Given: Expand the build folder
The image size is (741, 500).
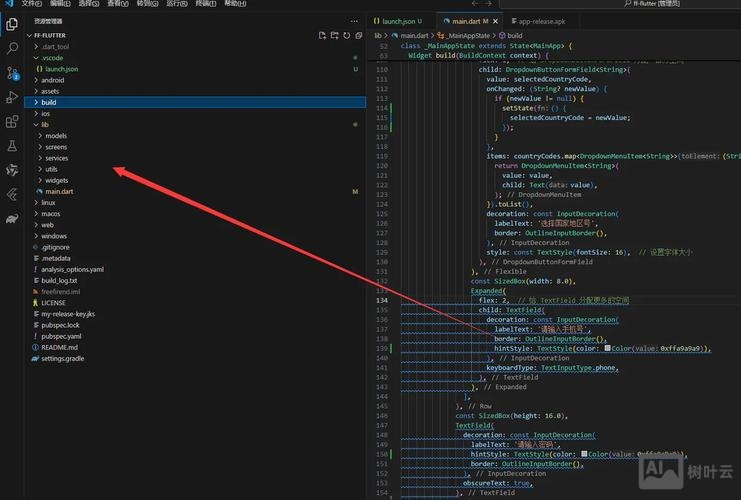Looking at the screenshot, I should coord(48,102).
